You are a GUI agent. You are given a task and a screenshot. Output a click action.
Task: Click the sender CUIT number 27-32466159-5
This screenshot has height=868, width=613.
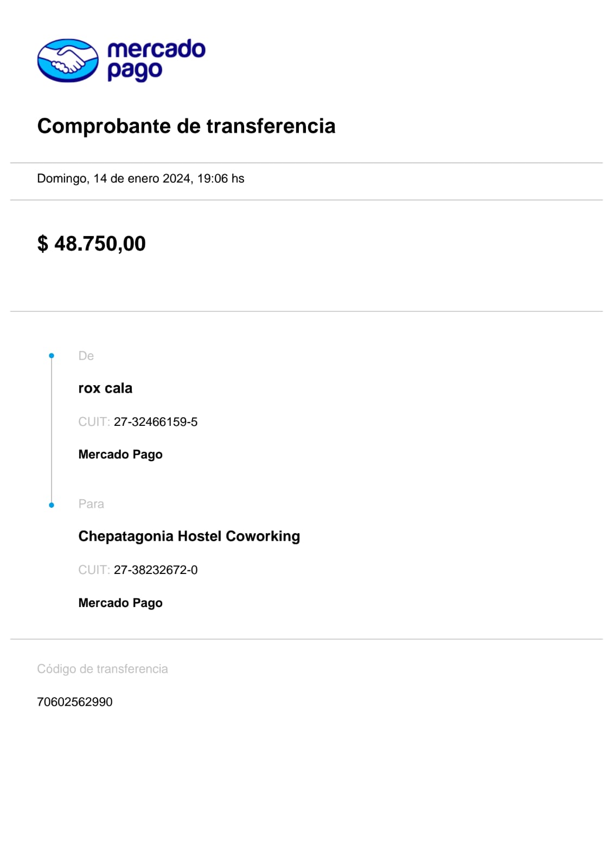156,422
